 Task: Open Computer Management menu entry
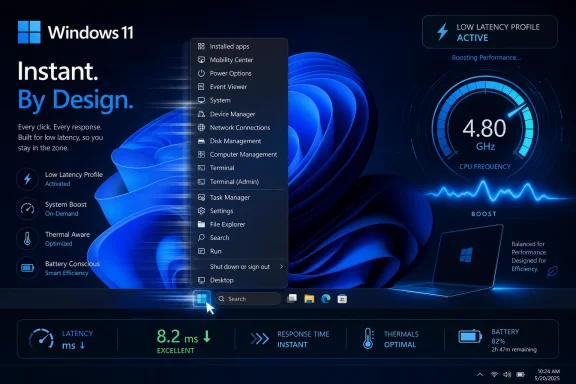pos(239,154)
